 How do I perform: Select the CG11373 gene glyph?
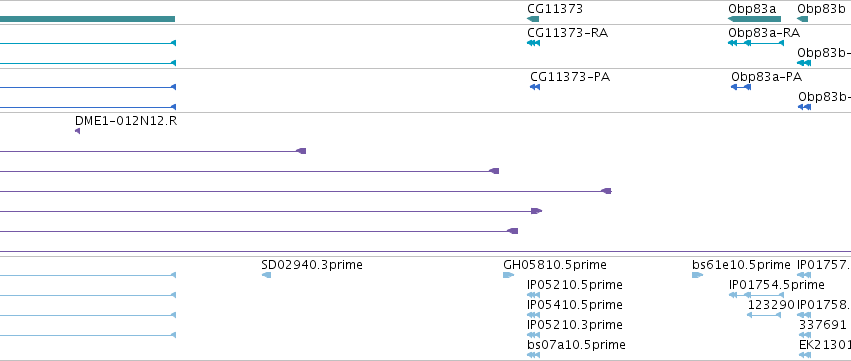click(533, 19)
